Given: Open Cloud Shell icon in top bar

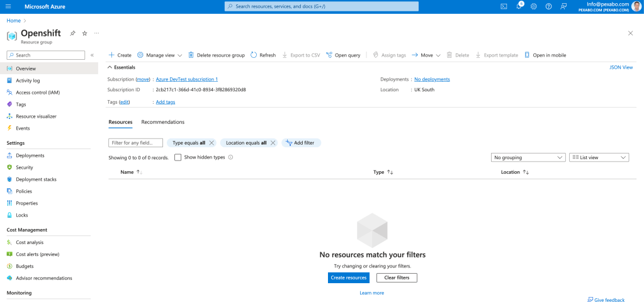Looking at the screenshot, I should pos(504,6).
